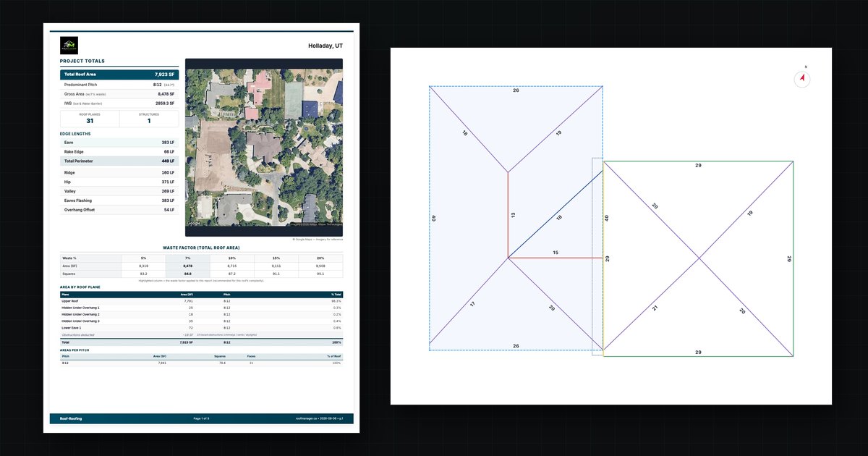Click the north compass icon on the diagram
Viewport: 868px width, 456px height.
[801, 79]
